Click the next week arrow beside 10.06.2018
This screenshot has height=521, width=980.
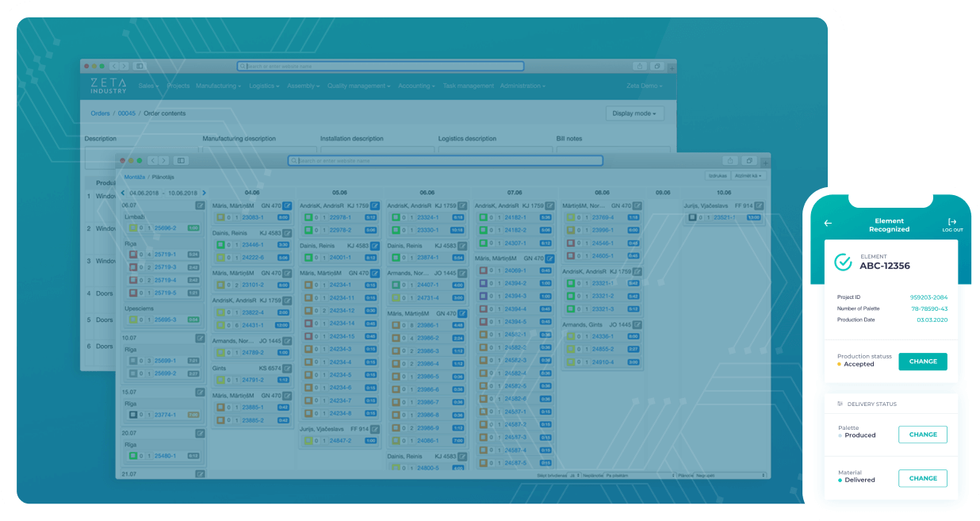click(204, 193)
